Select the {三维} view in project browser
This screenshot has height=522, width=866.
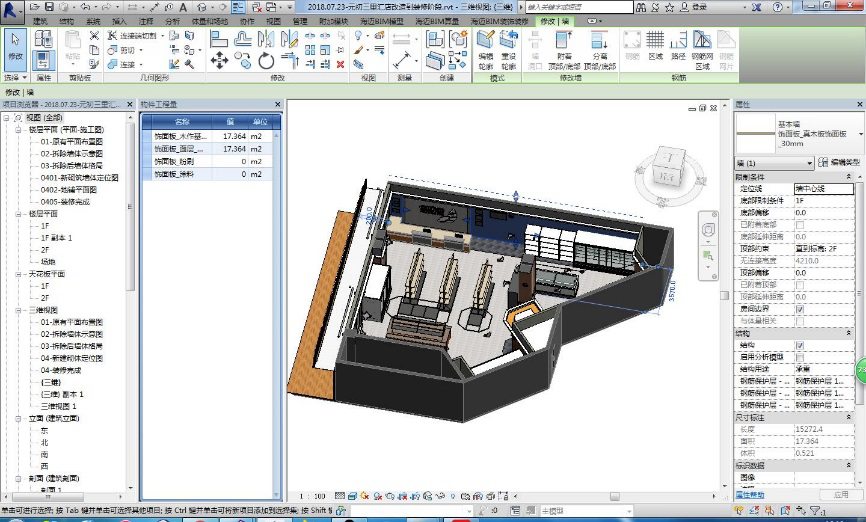tap(51, 382)
